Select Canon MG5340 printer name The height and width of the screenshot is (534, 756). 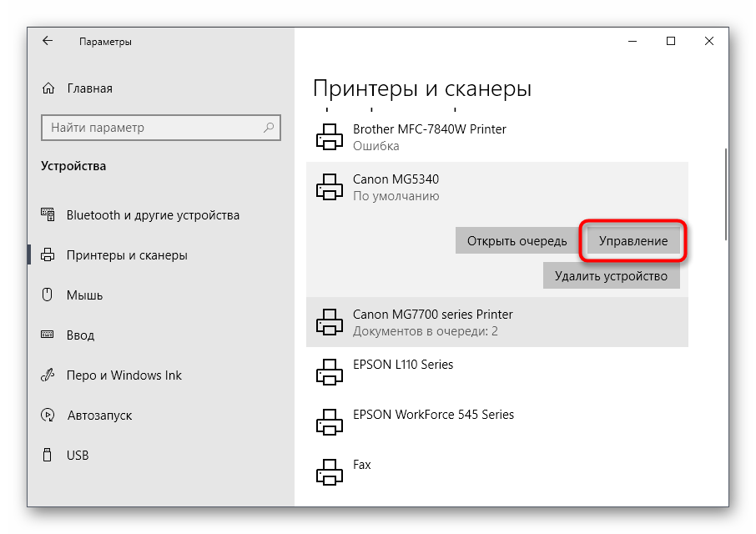[396, 179]
